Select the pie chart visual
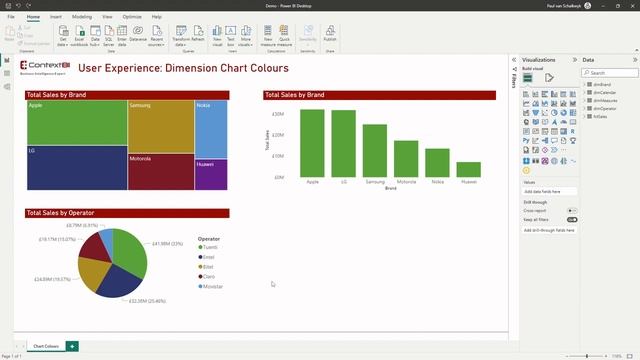 [554, 113]
